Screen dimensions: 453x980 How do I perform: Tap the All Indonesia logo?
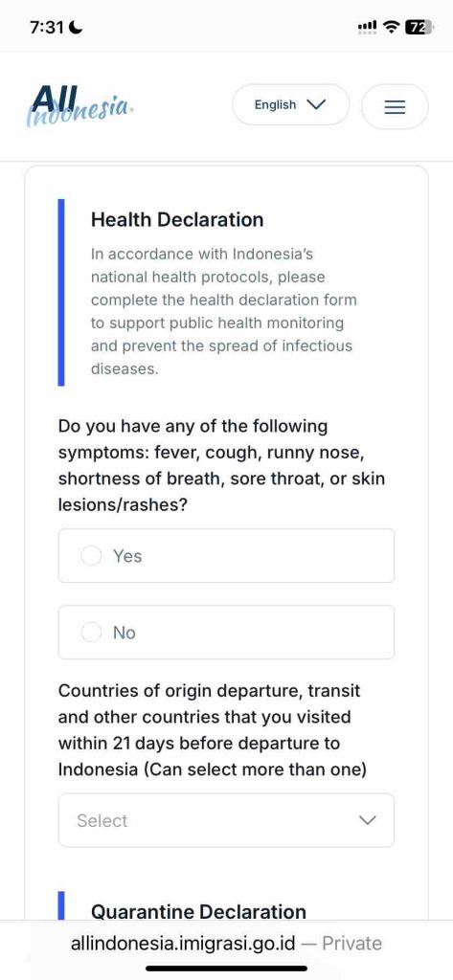click(x=80, y=106)
